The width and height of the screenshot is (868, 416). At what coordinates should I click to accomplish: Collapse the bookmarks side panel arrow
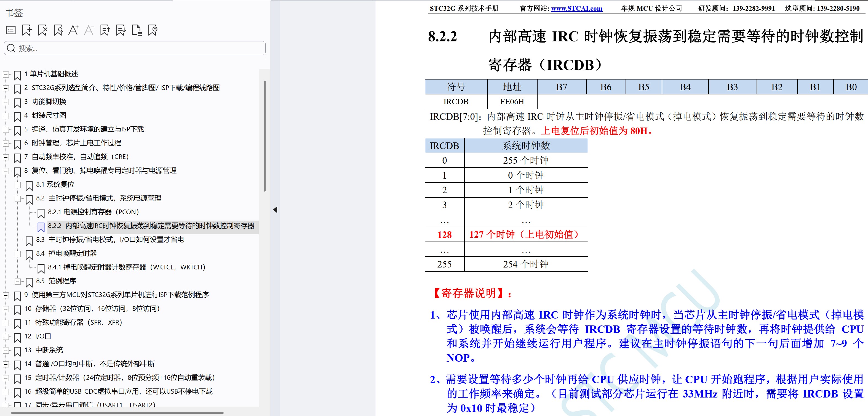point(275,210)
